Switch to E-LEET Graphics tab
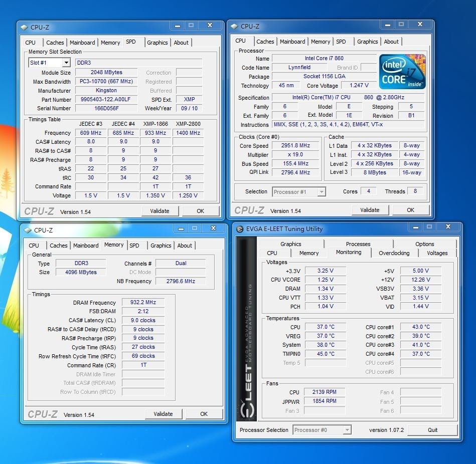This screenshot has height=464, width=476. click(x=291, y=244)
